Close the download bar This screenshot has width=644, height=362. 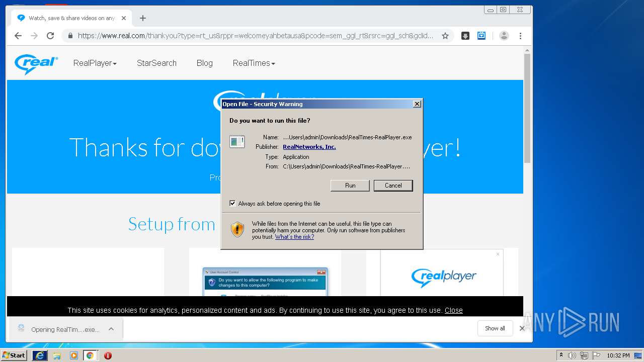coord(522,328)
